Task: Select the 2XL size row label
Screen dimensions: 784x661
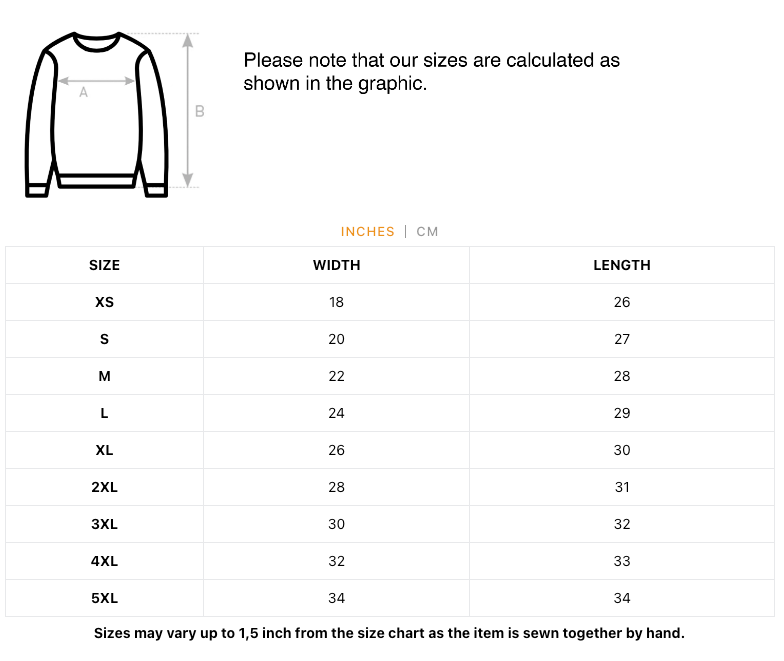Action: 104,487
